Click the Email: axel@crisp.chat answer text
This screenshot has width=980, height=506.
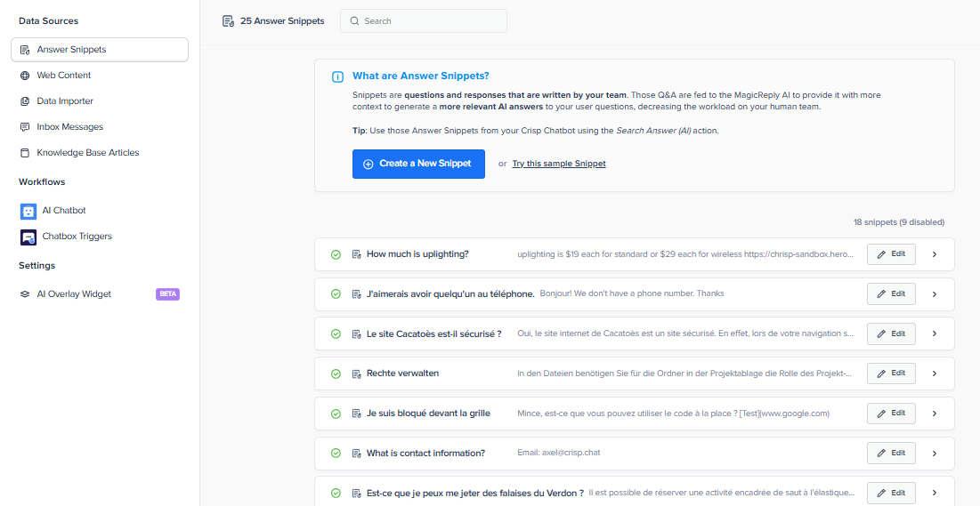pyautogui.click(x=559, y=453)
